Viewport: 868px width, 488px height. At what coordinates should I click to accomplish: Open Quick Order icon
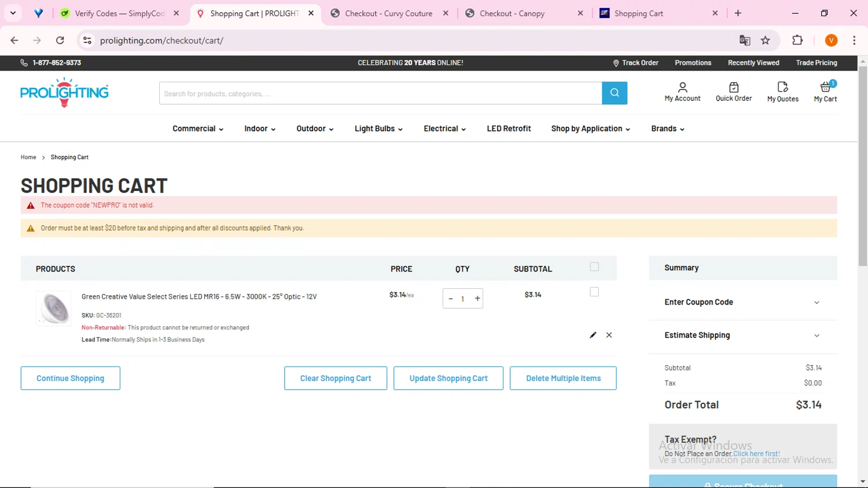[x=734, y=91]
